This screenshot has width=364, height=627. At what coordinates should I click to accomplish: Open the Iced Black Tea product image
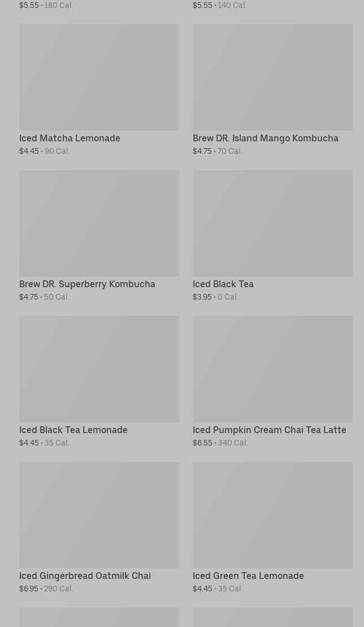pos(272,223)
